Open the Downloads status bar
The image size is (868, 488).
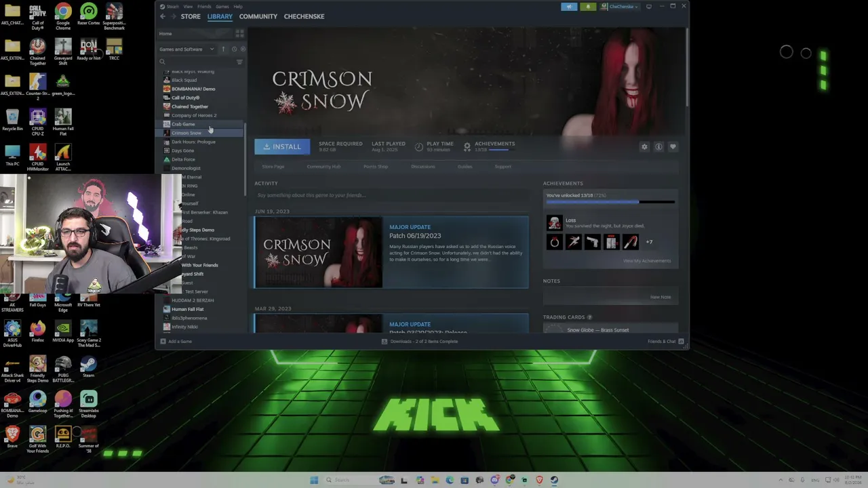[419, 342]
